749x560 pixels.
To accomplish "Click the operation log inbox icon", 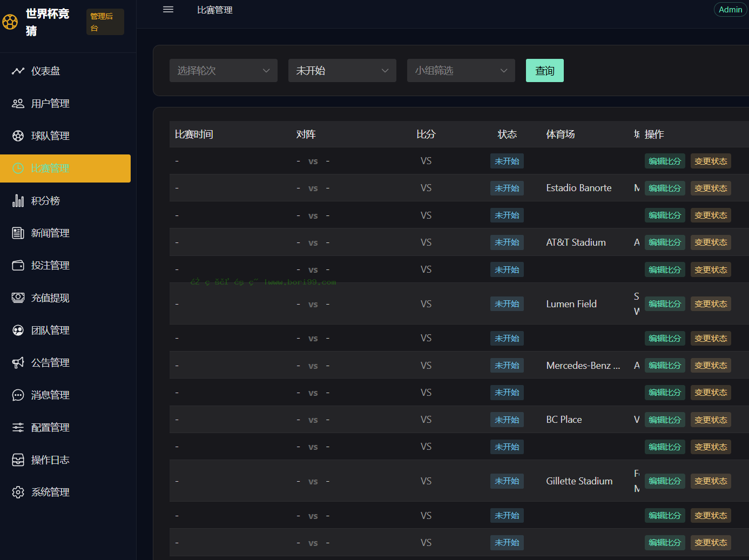I will point(18,460).
